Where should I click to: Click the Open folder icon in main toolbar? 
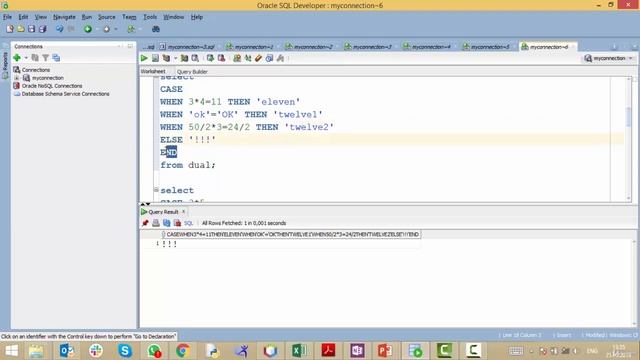pyautogui.click(x=20, y=29)
